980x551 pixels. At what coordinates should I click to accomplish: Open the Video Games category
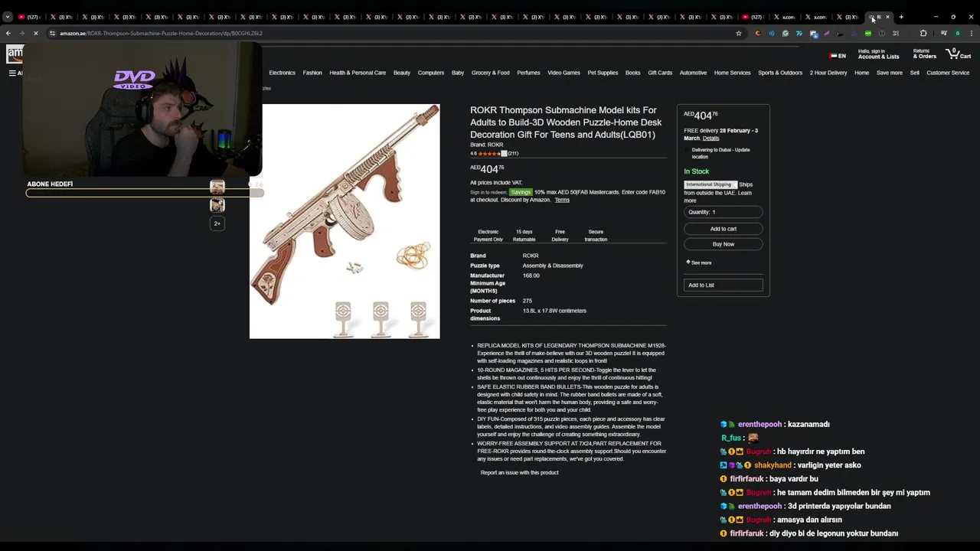pos(563,73)
